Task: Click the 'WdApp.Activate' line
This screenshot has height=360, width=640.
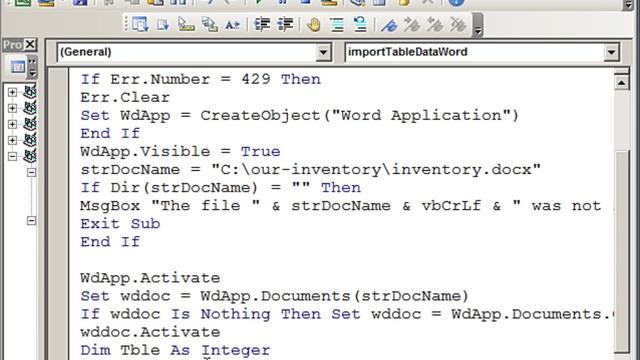Action: pyautogui.click(x=150, y=278)
